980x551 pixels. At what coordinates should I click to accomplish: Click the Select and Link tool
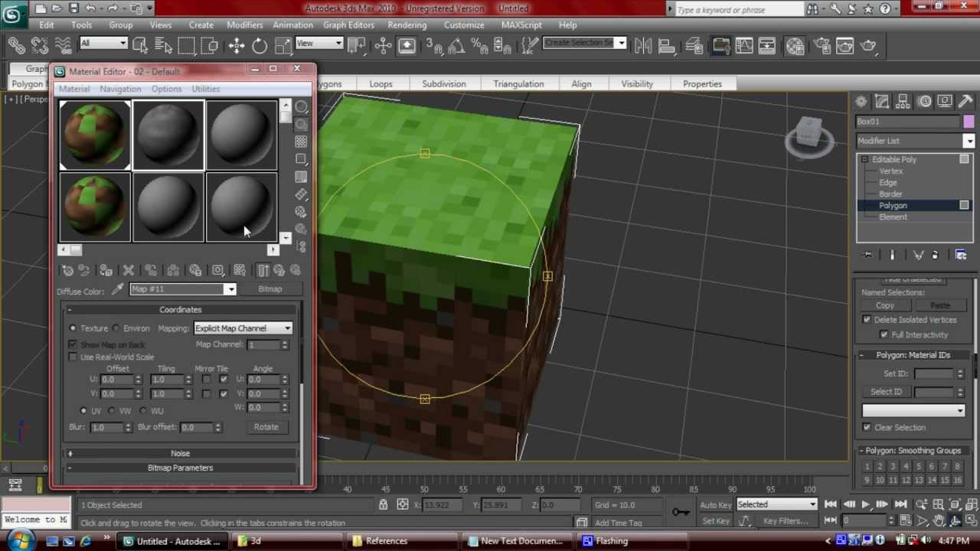pos(16,46)
